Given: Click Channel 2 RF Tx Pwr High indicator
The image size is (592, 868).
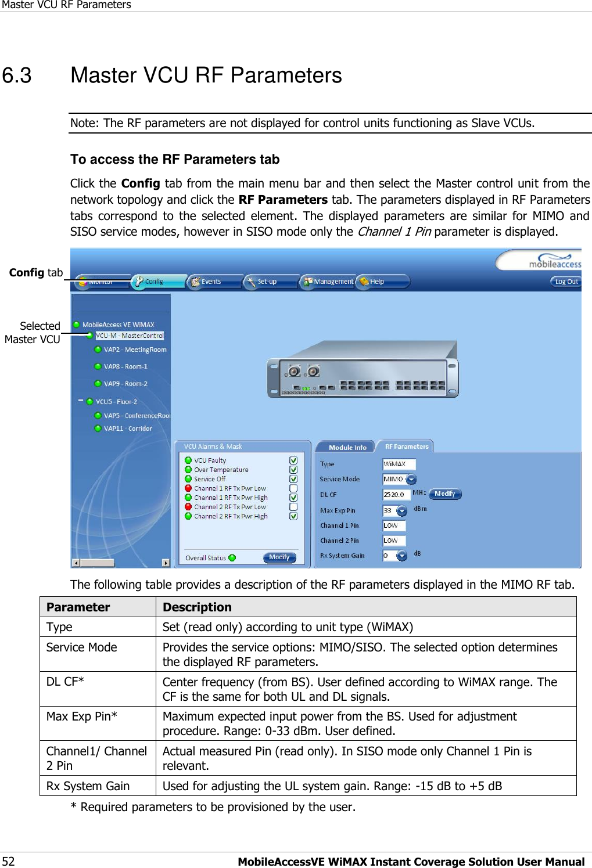Looking at the screenshot, I should (188, 516).
